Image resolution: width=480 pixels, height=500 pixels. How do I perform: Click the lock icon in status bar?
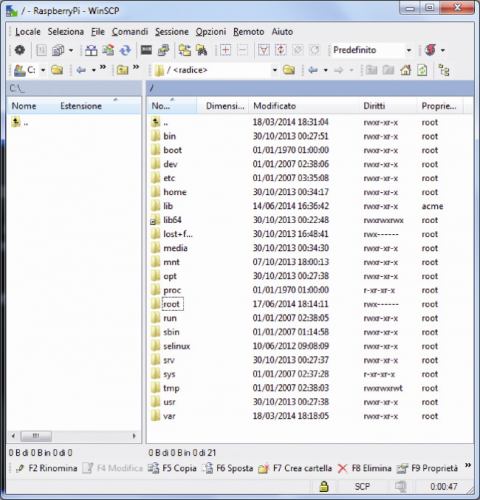point(324,487)
